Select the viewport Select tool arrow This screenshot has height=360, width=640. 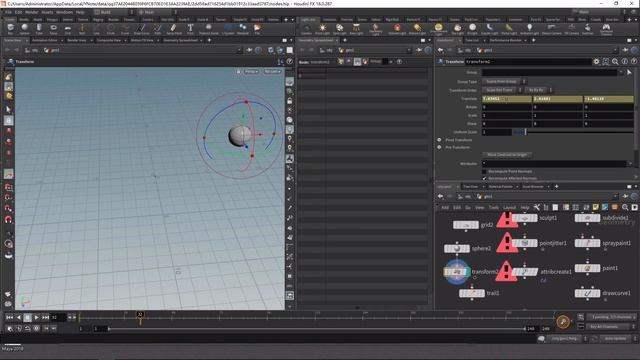coord(8,109)
